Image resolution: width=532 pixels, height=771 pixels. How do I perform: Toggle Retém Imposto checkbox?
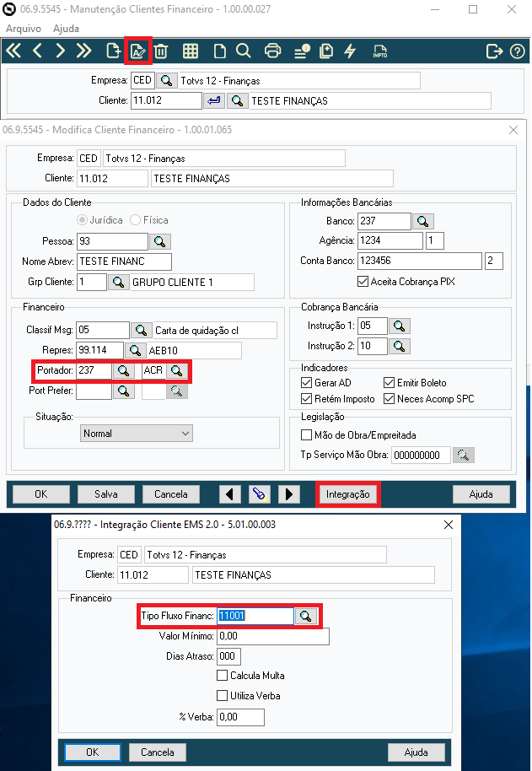(307, 399)
